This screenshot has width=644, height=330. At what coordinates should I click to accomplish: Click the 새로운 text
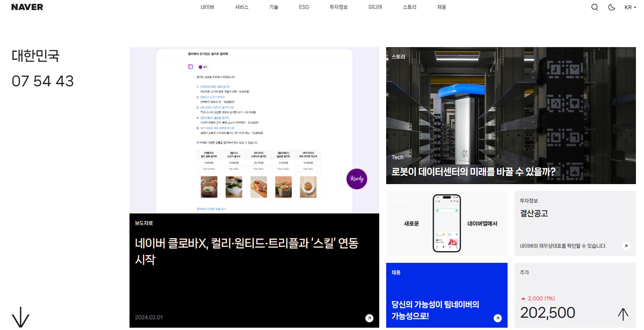pyautogui.click(x=411, y=223)
